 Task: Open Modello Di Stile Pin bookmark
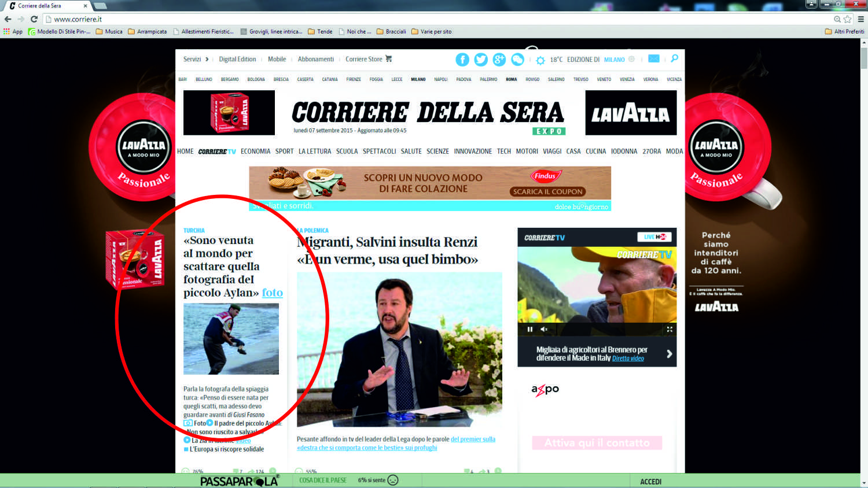[60, 32]
